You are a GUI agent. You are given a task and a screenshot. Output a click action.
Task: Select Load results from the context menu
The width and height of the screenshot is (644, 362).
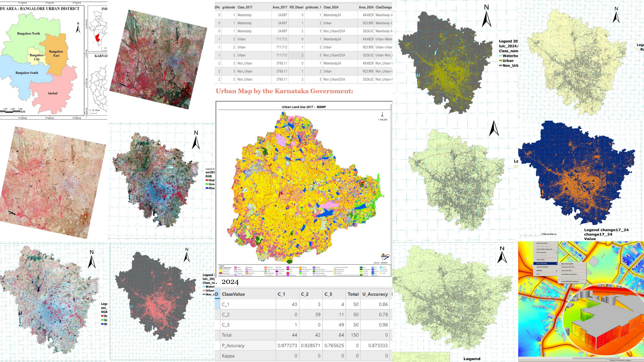point(541,260)
